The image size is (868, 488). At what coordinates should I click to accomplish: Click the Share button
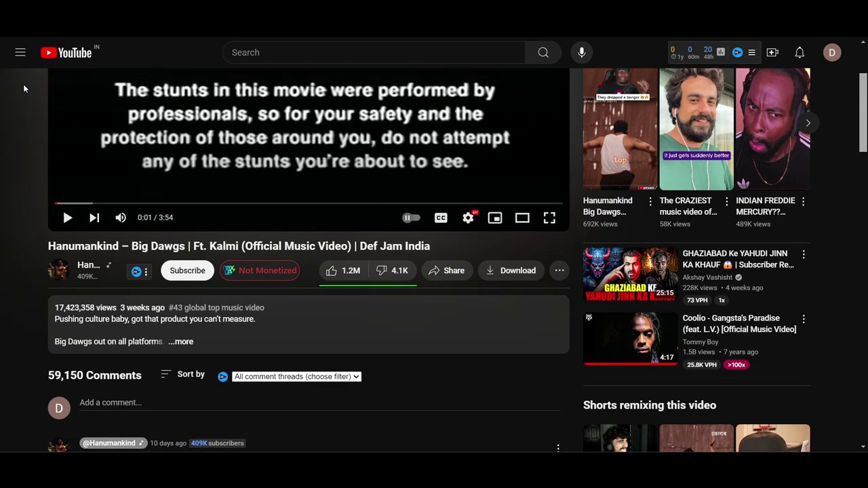[x=447, y=270]
